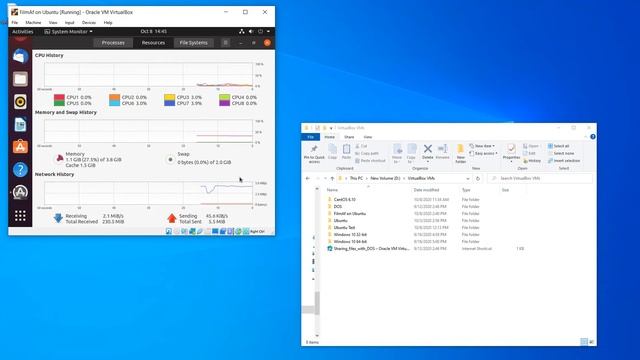Open the Explorer View ribbon tab

368,137
